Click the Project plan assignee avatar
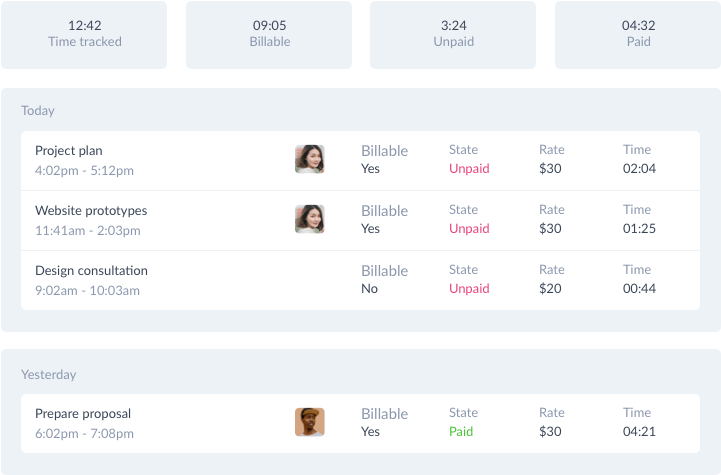Screen dimensions: 721x475 pyautogui.click(x=309, y=159)
